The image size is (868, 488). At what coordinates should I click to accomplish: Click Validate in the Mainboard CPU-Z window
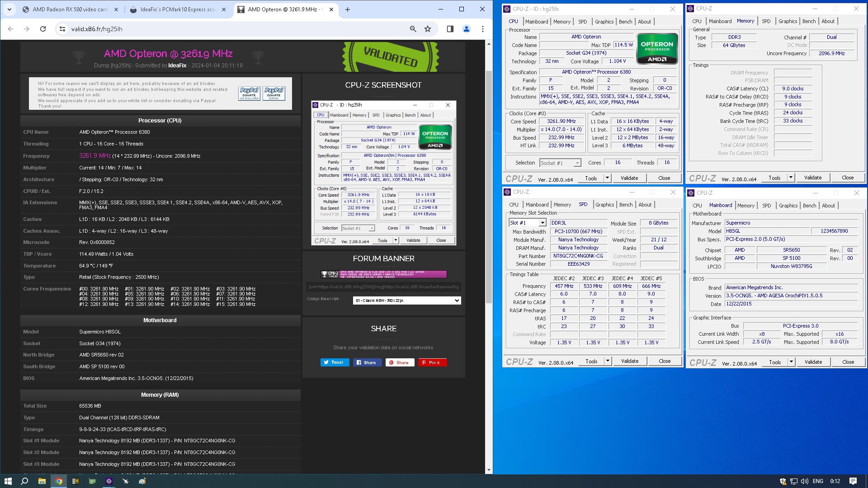pos(813,362)
